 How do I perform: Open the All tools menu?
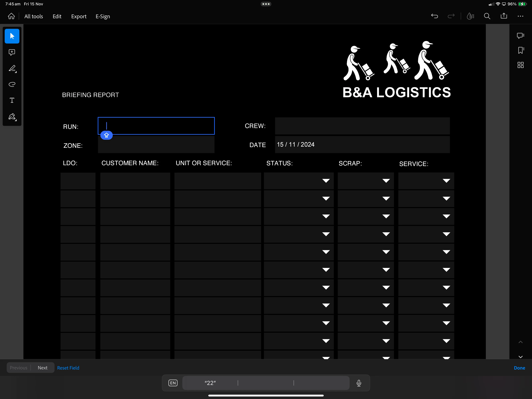(x=34, y=16)
